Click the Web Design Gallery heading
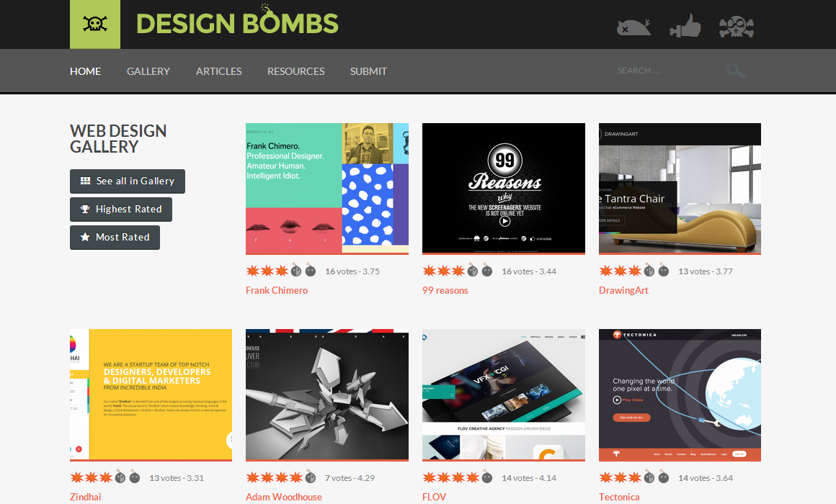This screenshot has height=504, width=836. click(x=118, y=138)
